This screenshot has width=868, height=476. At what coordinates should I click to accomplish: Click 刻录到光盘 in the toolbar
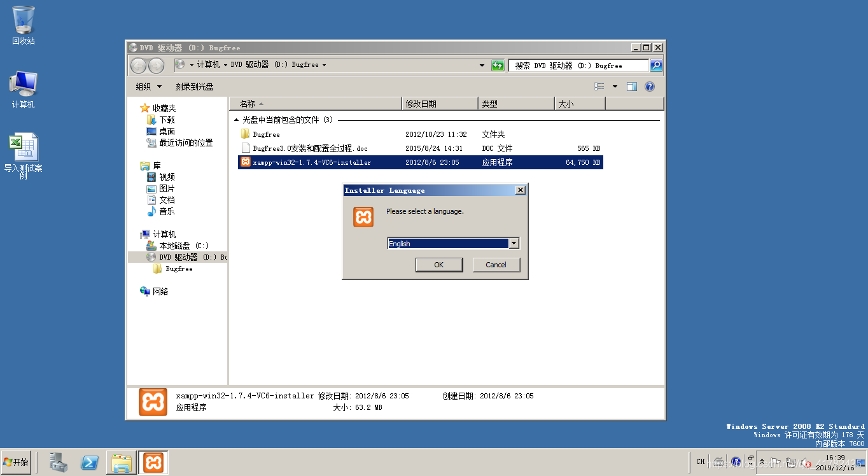195,87
